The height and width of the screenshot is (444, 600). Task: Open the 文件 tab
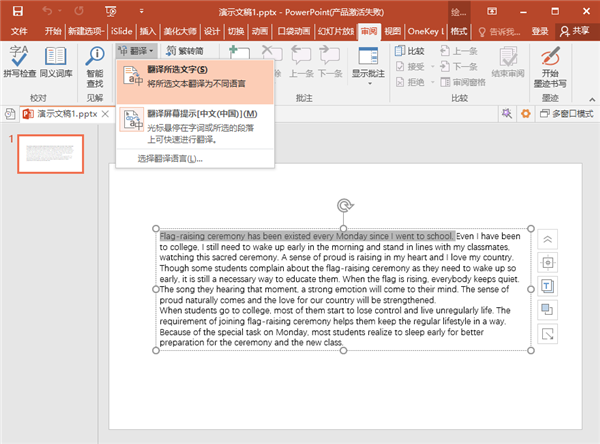(19, 31)
